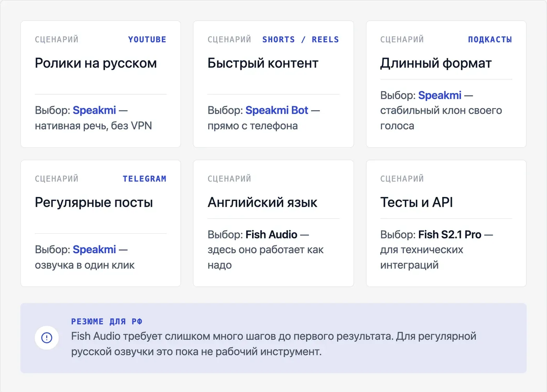Select the heading Быстрый контент

click(263, 63)
